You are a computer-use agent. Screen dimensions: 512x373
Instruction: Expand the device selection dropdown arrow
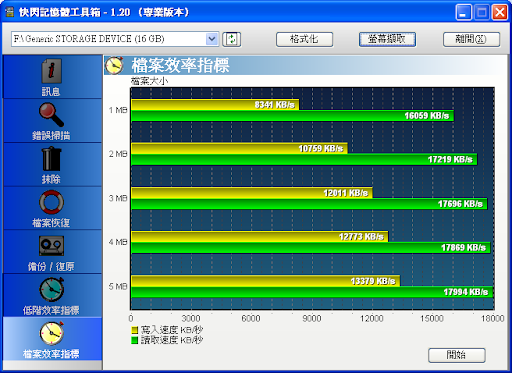click(x=212, y=39)
